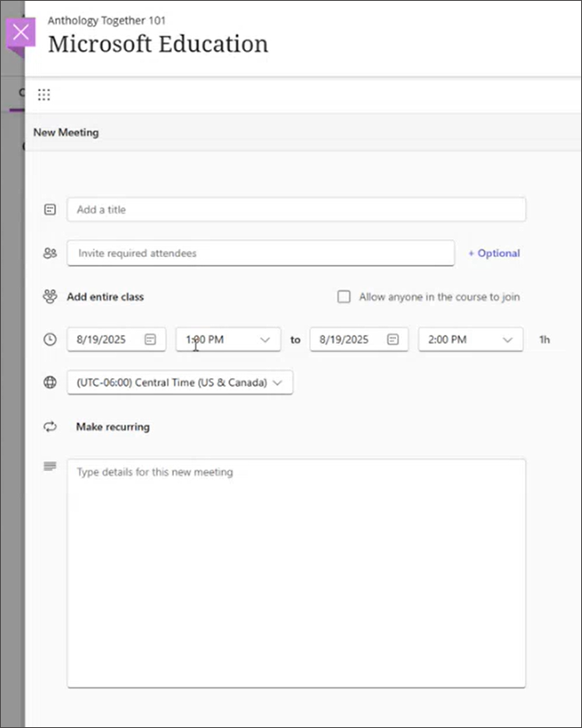
Task: Click the clock icon beside the date fields
Action: [x=49, y=339]
